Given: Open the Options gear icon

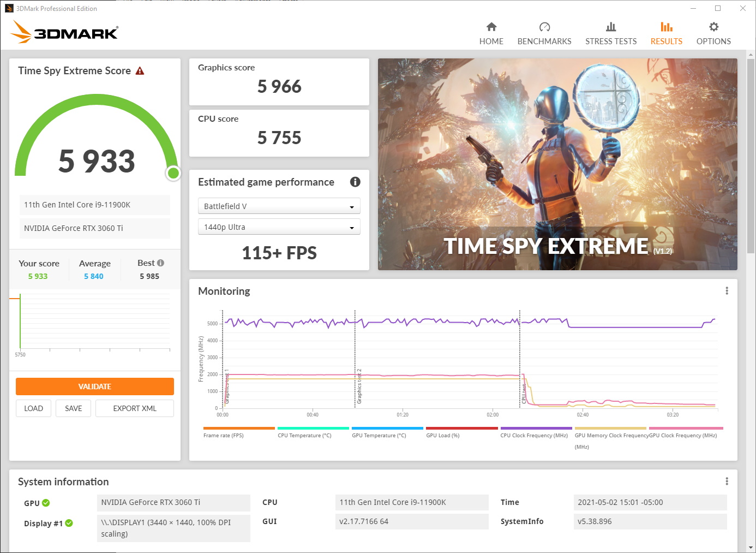Looking at the screenshot, I should 713,27.
